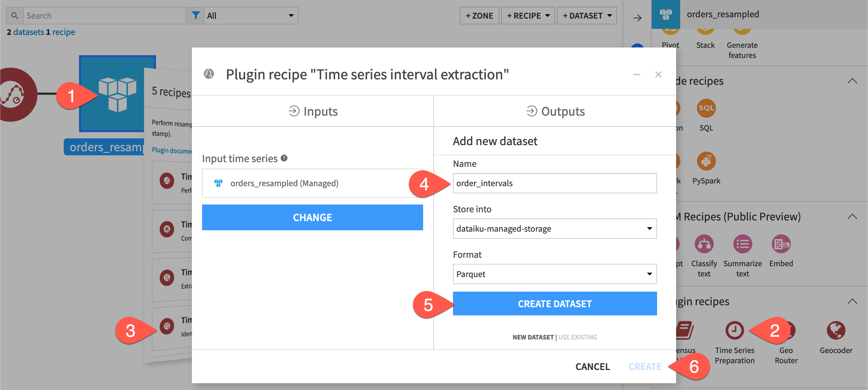Change the Parquet format dropdown

click(x=555, y=274)
